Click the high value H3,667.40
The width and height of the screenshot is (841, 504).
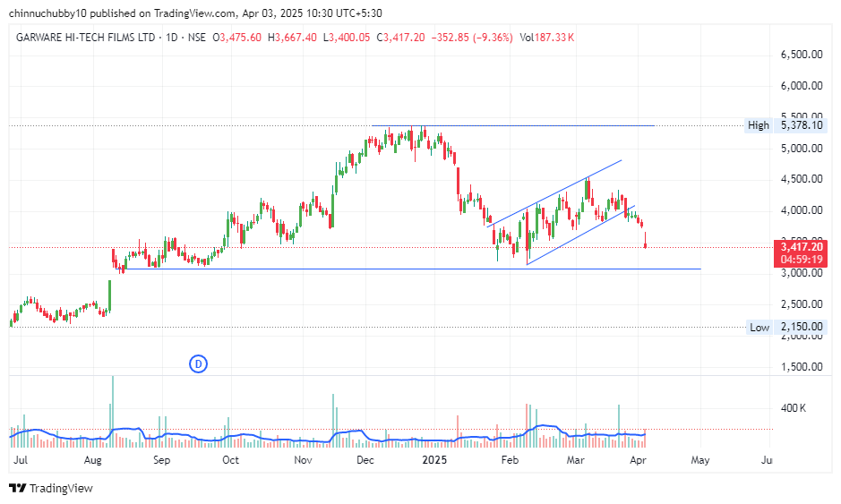click(292, 38)
